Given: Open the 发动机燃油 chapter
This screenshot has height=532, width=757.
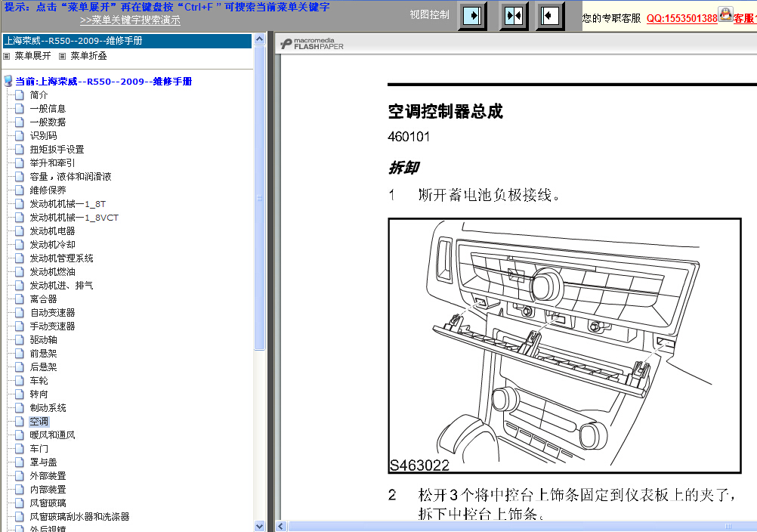Looking at the screenshot, I should coord(52,272).
